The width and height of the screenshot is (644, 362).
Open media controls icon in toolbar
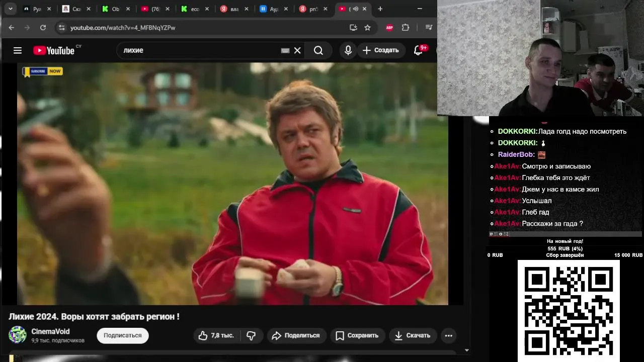(429, 28)
